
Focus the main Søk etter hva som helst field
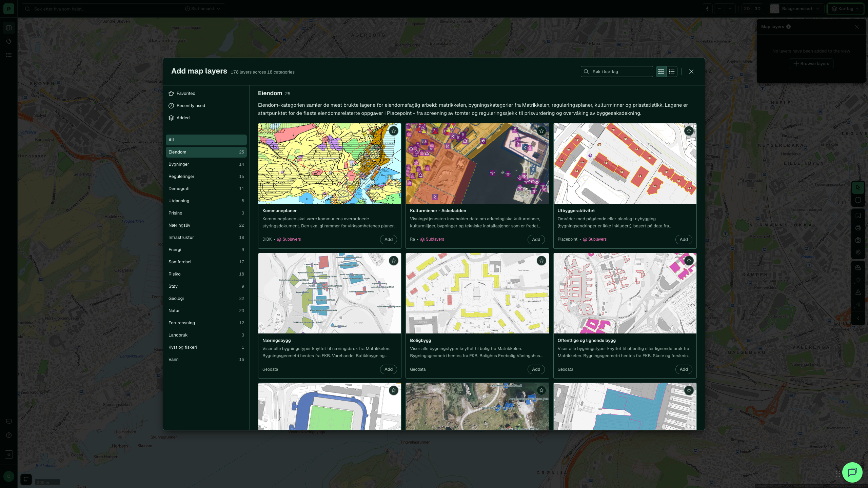pos(102,9)
